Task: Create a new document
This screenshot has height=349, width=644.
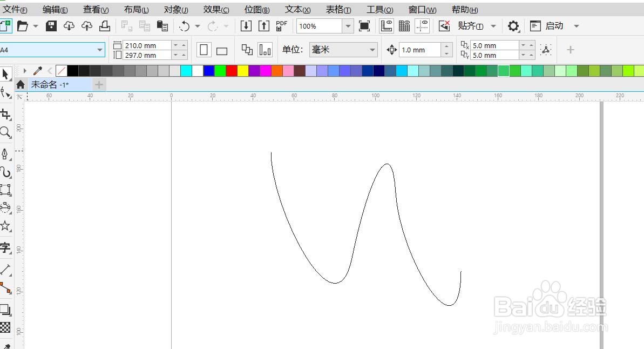Action: tap(5, 26)
